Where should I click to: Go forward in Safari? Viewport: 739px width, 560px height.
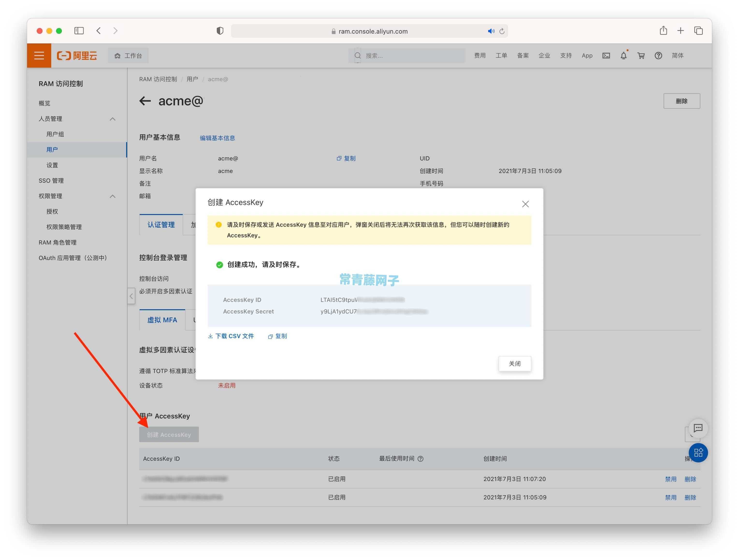click(115, 31)
